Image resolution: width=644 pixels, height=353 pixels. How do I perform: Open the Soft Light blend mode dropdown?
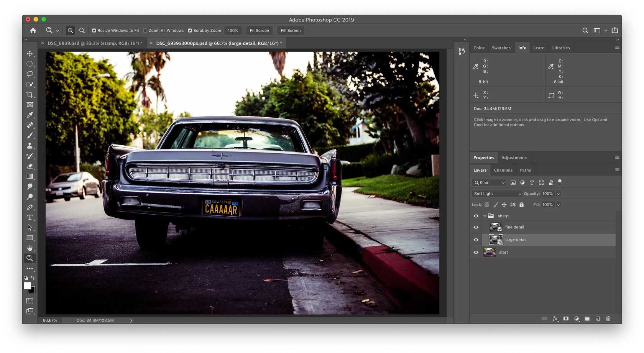point(497,194)
